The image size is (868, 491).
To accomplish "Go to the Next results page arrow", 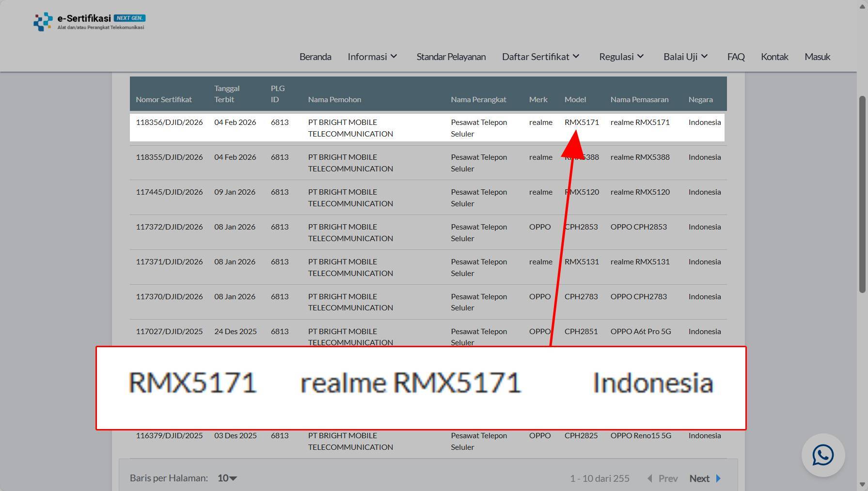I will click(x=718, y=478).
